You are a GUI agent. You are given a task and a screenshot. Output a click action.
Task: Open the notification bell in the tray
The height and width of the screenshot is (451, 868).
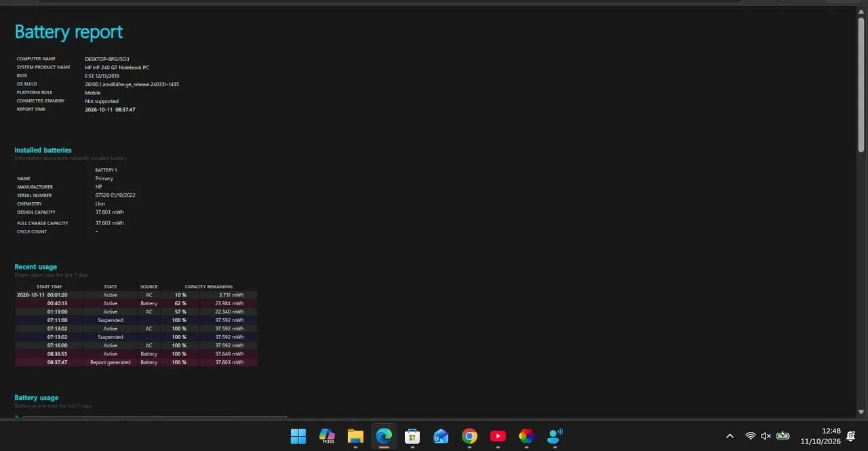click(x=851, y=436)
